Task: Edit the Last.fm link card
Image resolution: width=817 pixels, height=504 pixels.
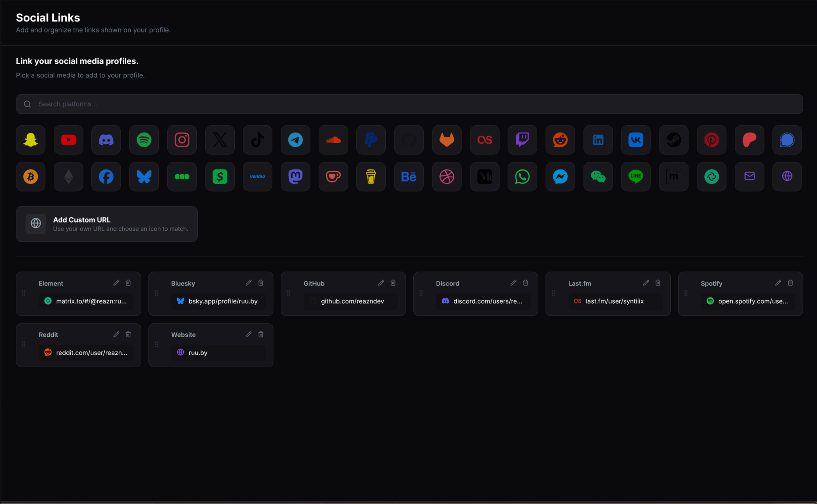Action: (x=646, y=283)
